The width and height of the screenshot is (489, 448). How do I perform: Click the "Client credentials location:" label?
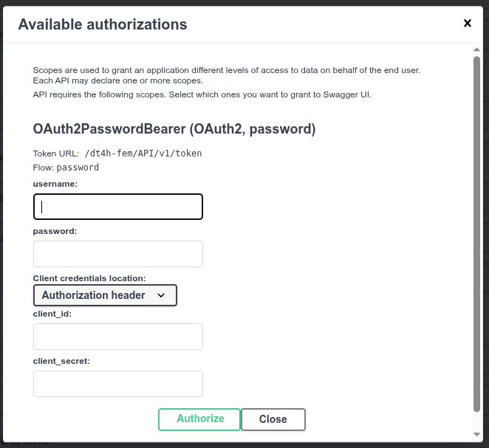(x=89, y=278)
